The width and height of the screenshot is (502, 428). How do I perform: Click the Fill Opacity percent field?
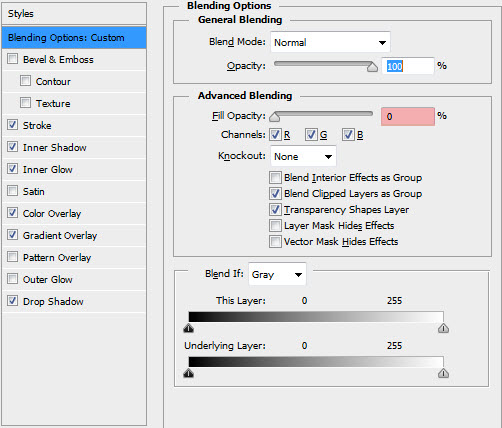[x=408, y=116]
